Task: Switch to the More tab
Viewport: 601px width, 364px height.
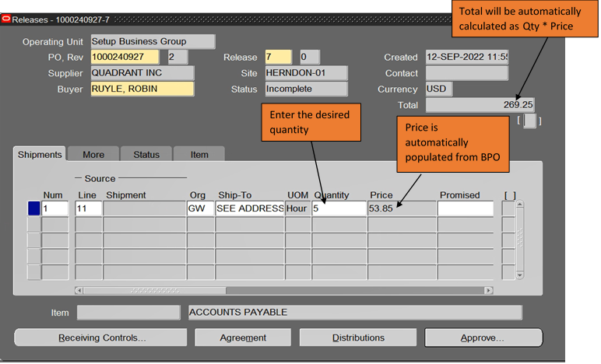Action: 93,154
